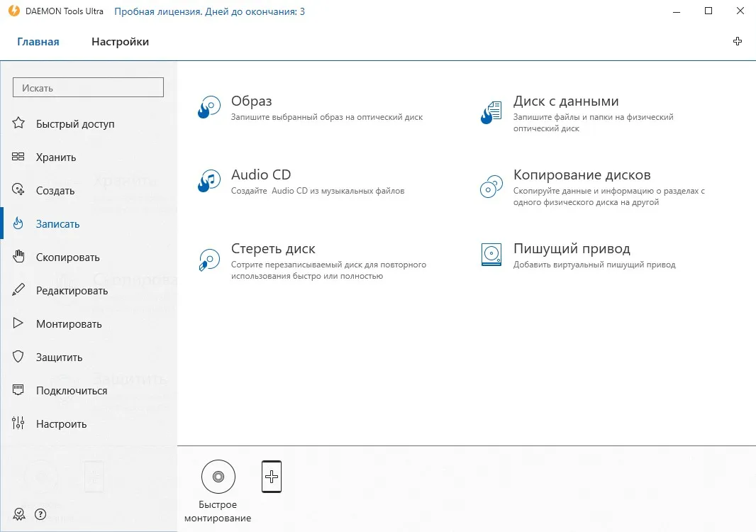Switch to the Настройки tab
The image size is (756, 532).
(x=120, y=42)
